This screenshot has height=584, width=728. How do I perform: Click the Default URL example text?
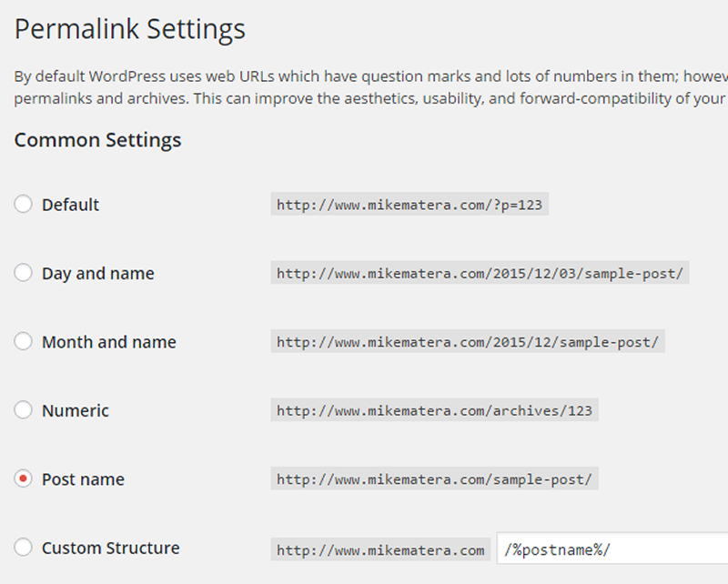[409, 204]
